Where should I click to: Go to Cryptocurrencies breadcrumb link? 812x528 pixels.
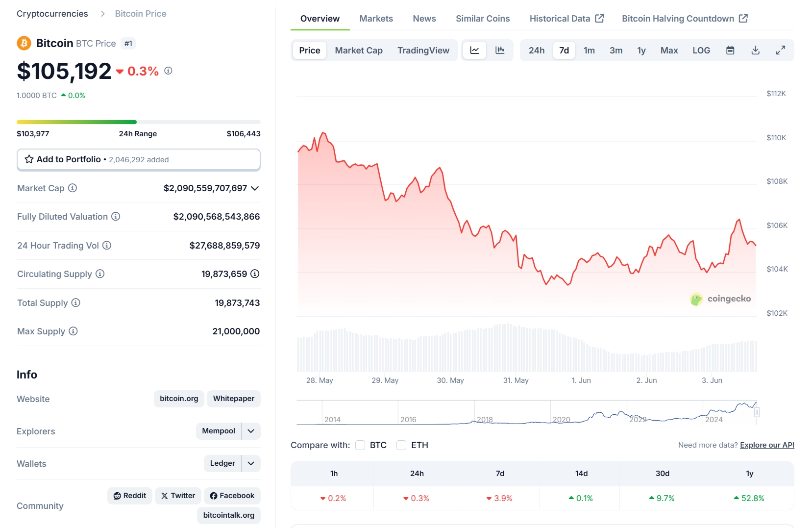tap(52, 14)
